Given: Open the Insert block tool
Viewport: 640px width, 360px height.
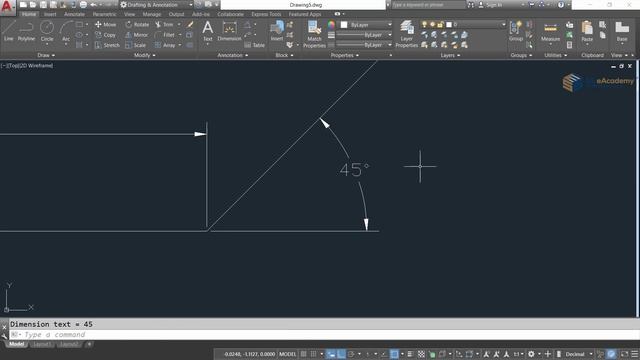Looking at the screenshot, I should click(277, 31).
